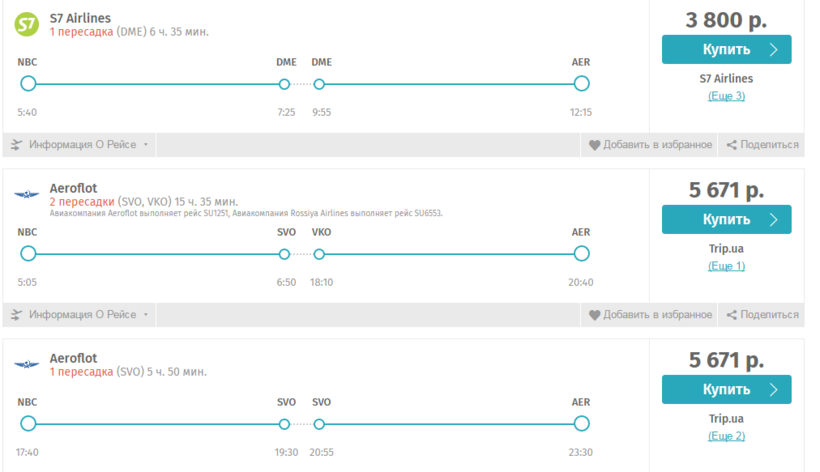Open the Еще 2 offers link

[726, 436]
